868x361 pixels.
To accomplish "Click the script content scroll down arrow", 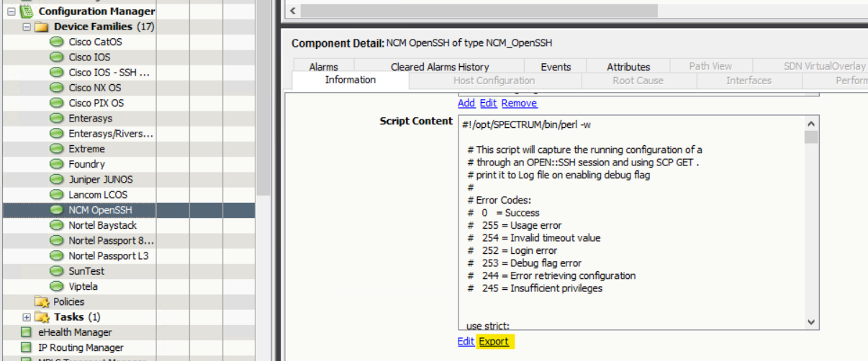I will [x=811, y=323].
